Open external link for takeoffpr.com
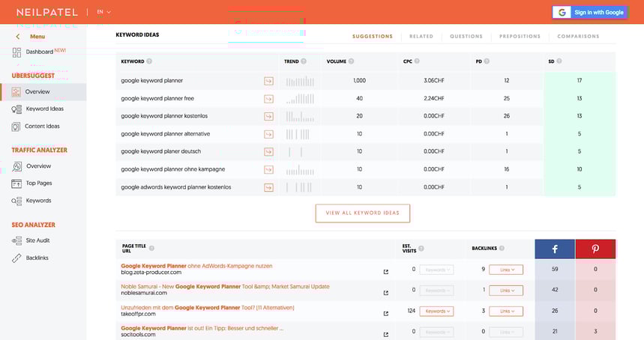 point(385,313)
